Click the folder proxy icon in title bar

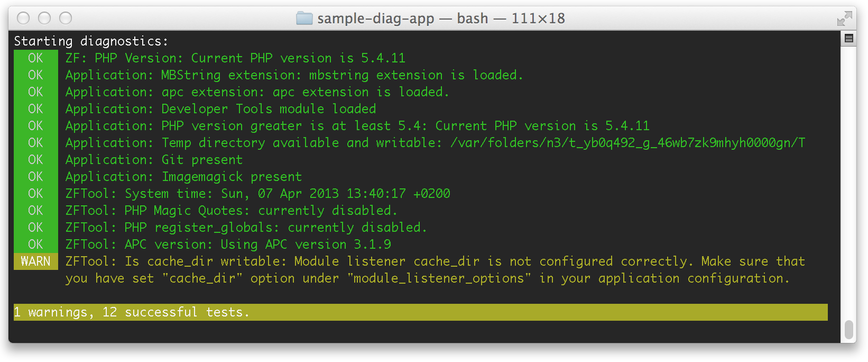coord(304,19)
